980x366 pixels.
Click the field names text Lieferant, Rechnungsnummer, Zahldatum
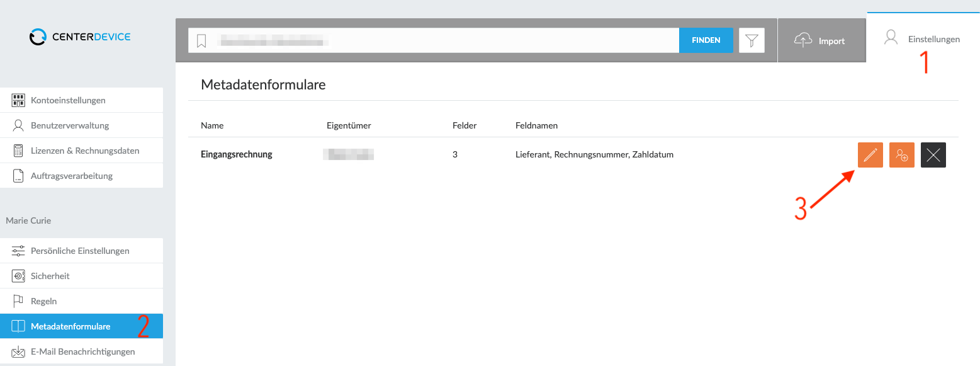[594, 154]
